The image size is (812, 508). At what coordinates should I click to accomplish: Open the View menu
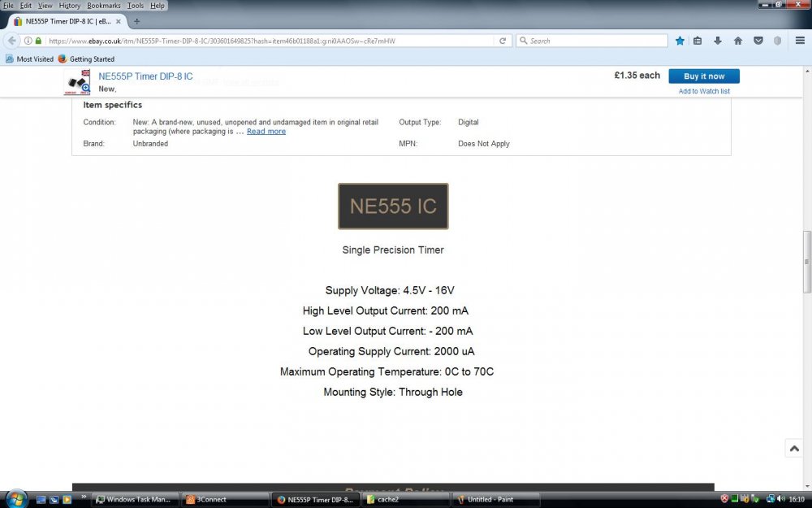point(45,6)
